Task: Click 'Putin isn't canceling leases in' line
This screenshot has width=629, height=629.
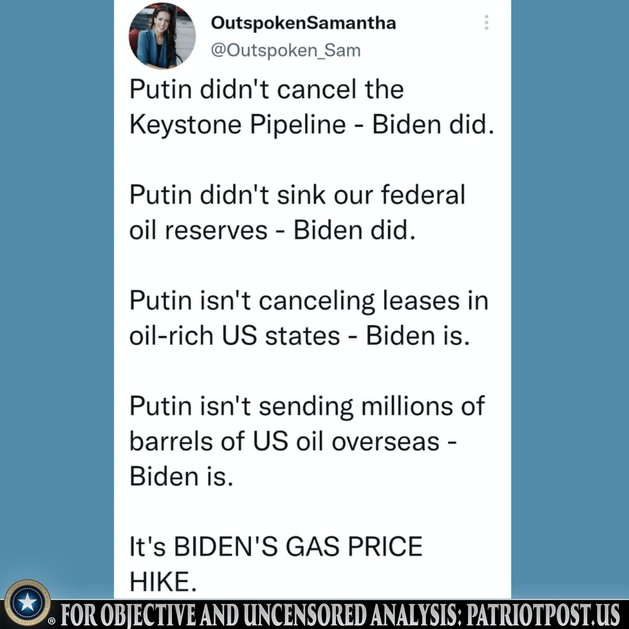Action: coord(309,300)
